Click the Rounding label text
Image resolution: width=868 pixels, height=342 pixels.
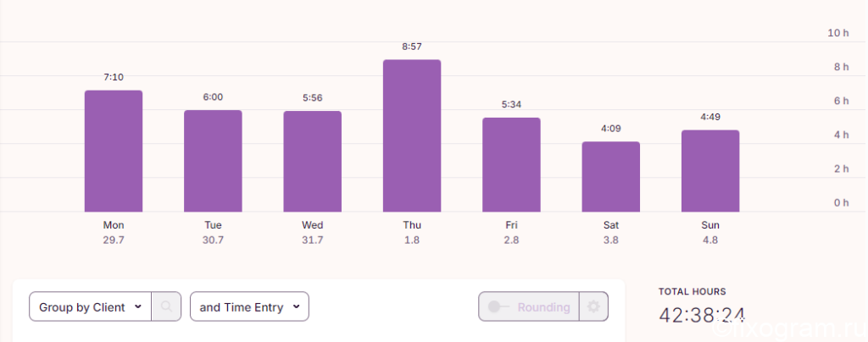point(543,307)
